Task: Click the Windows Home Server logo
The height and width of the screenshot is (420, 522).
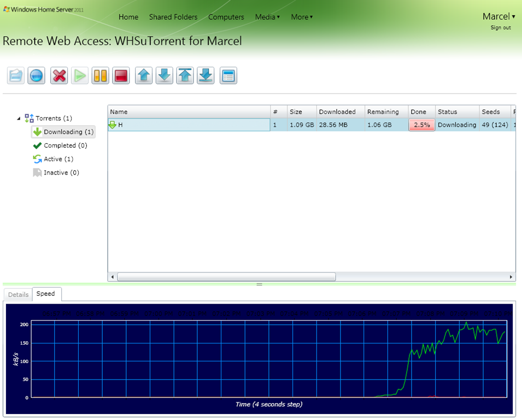Action: click(x=43, y=9)
